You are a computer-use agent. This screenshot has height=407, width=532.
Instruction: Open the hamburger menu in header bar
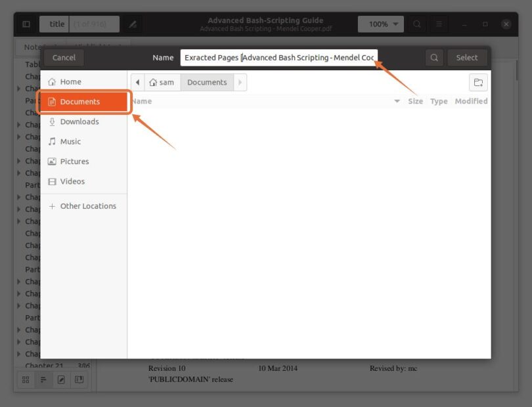tap(439, 24)
